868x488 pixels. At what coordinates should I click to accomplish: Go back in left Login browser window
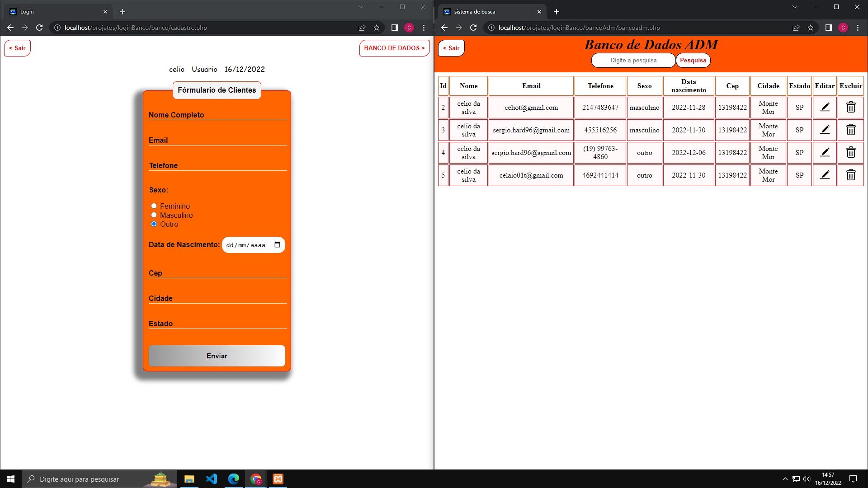(10, 28)
